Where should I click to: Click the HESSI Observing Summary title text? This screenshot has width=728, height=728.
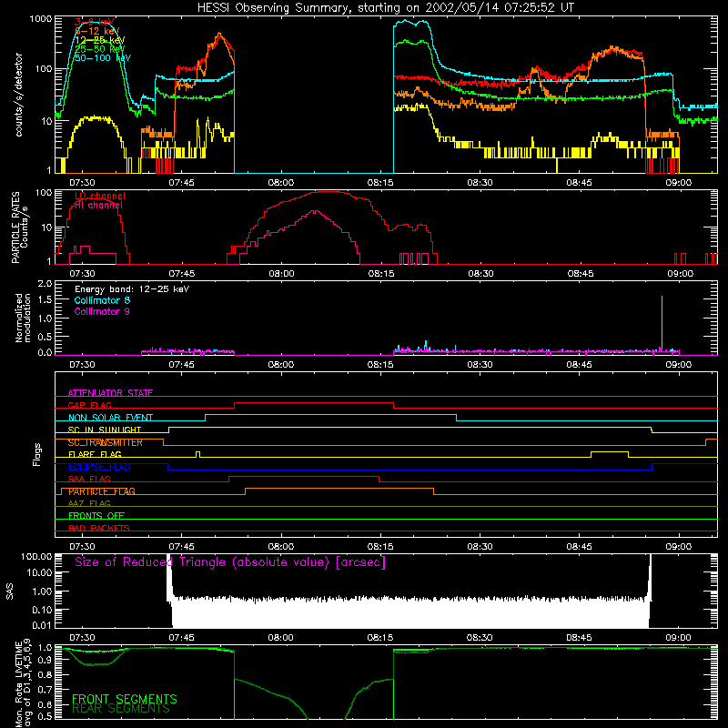pyautogui.click(x=385, y=8)
